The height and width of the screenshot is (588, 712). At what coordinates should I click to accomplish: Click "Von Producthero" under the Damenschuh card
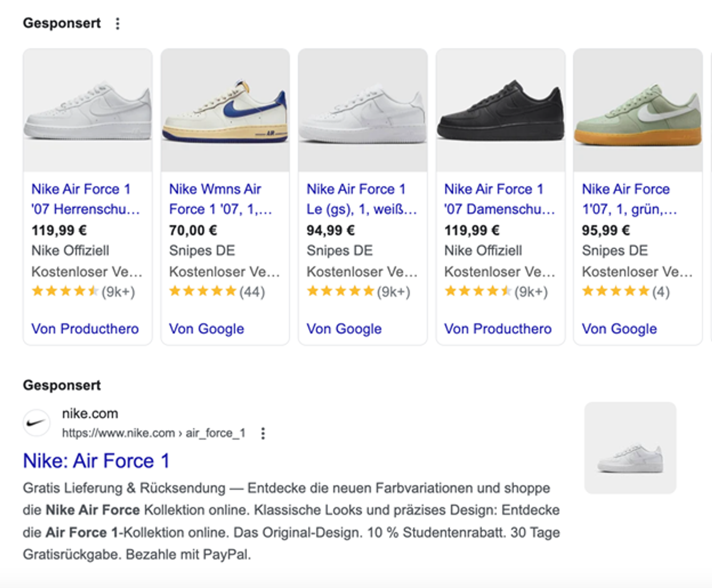pos(498,328)
